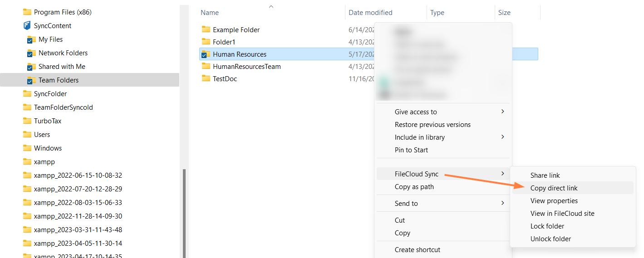
Task: Expand the Give access to submenu arrow
Action: (502, 112)
